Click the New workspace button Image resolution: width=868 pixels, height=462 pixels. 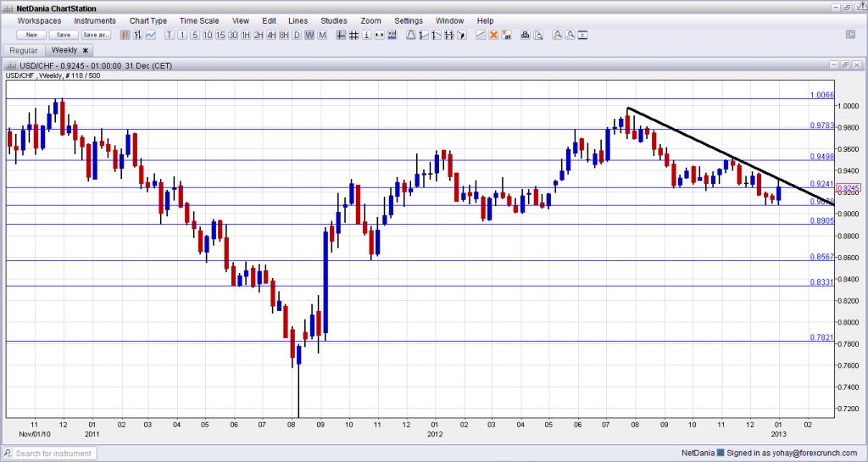[31, 35]
